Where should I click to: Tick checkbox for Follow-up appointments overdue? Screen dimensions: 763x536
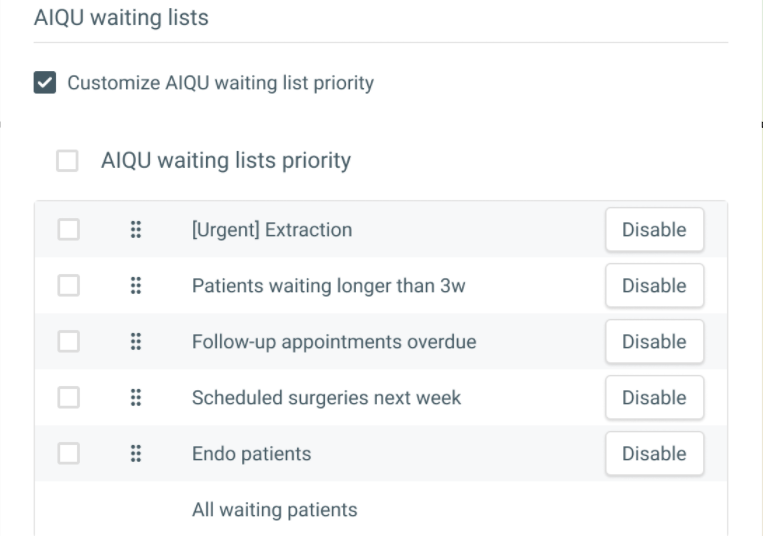click(68, 342)
